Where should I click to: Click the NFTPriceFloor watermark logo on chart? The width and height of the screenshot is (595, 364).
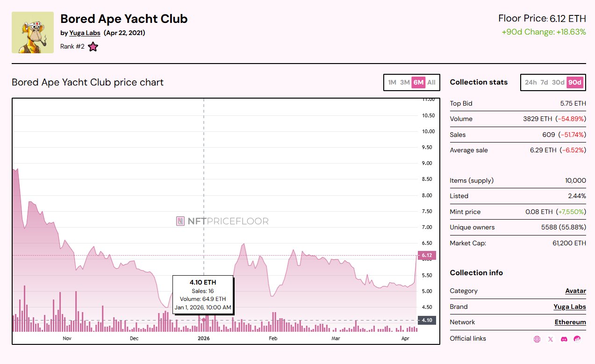pyautogui.click(x=222, y=221)
